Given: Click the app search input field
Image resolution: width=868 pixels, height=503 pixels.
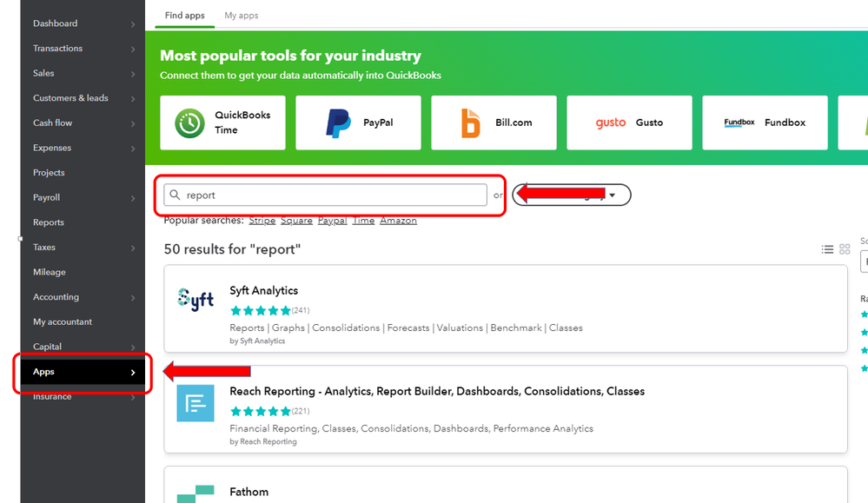Looking at the screenshot, I should coord(326,195).
